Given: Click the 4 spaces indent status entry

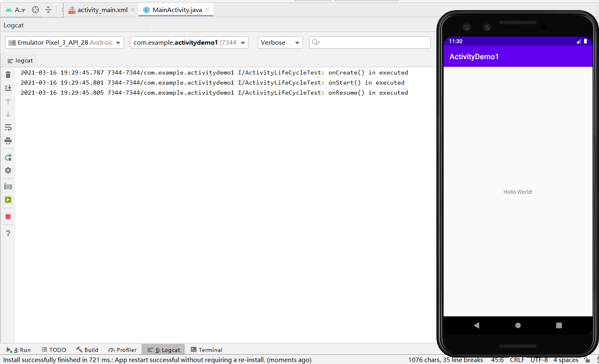Looking at the screenshot, I should (x=566, y=360).
